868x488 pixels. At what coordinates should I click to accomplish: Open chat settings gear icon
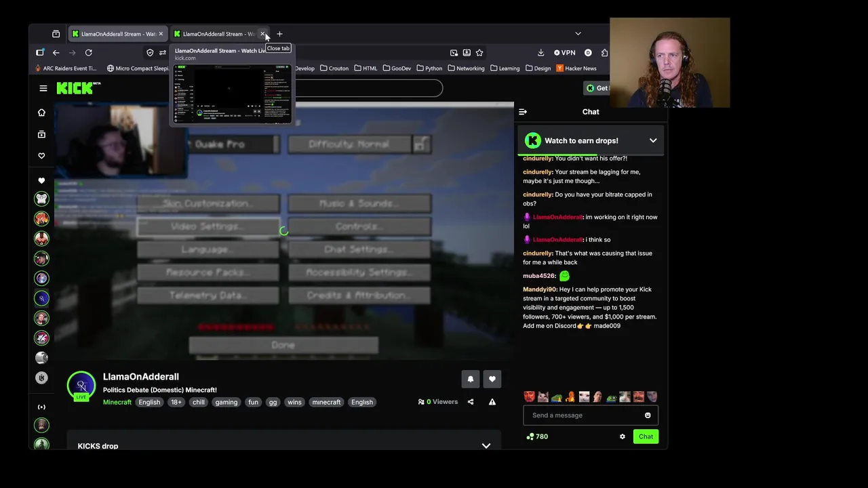(623, 436)
